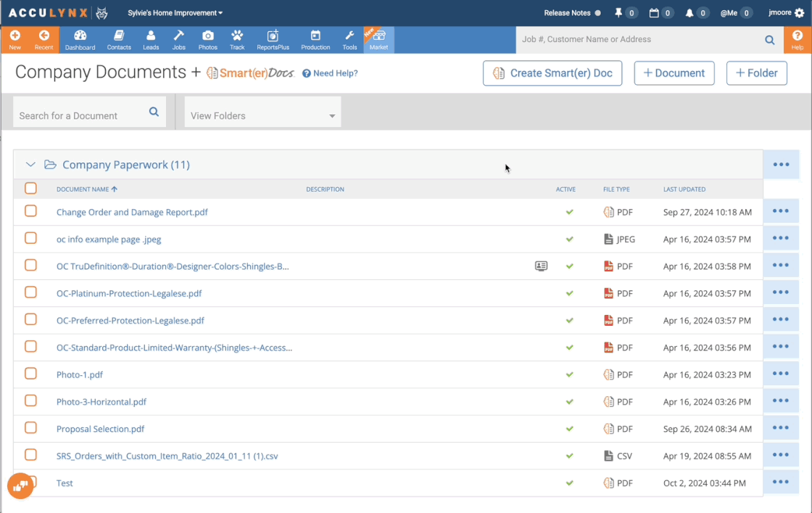
Task: Click the + Document button
Action: coord(674,73)
